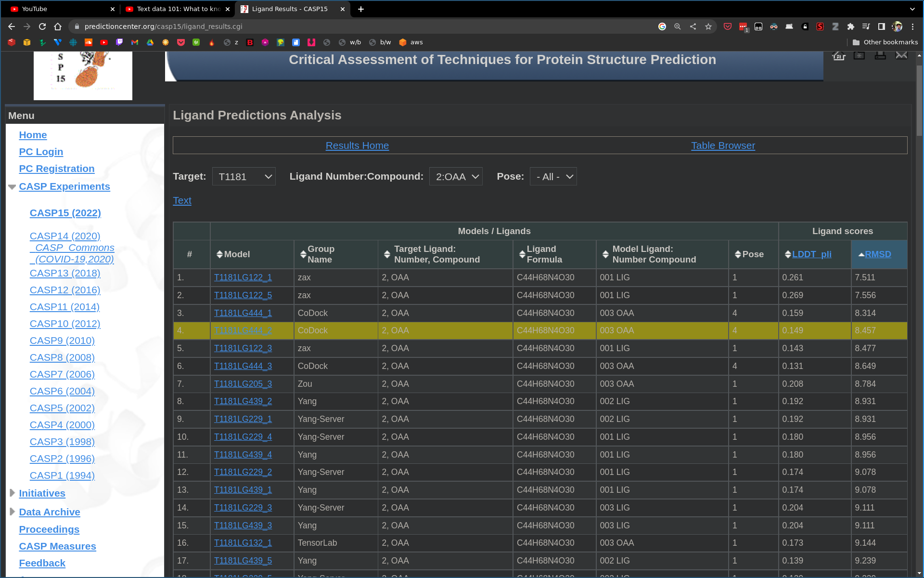Click the printer icon in page header
Screen dimensions: 924x578
(880, 56)
